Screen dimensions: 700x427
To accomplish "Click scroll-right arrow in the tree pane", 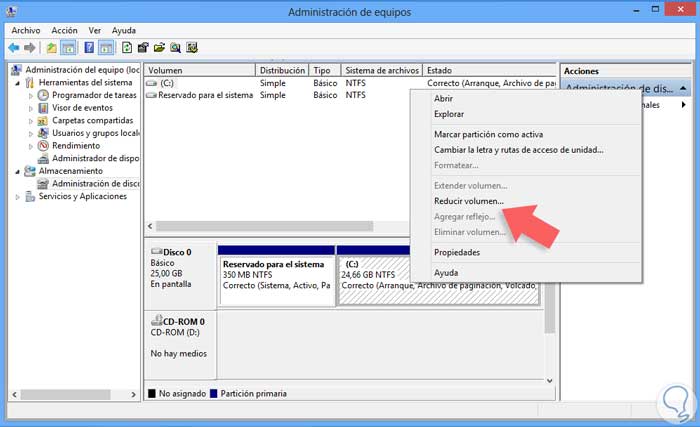I will (133, 394).
